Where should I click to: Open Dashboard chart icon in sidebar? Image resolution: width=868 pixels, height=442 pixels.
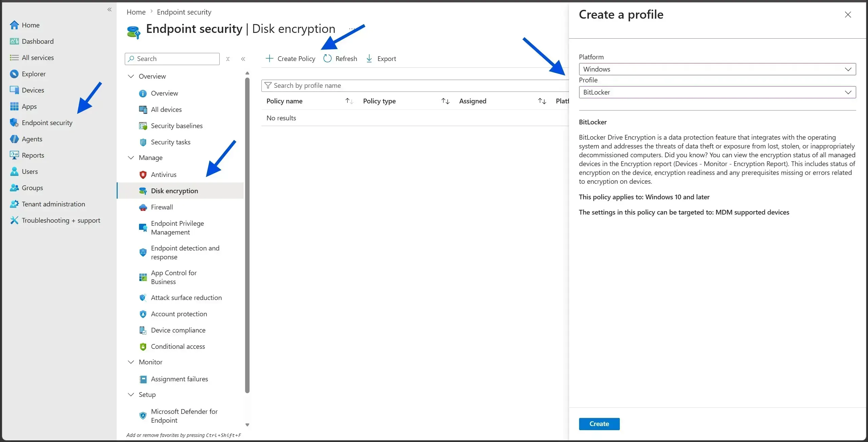[14, 41]
